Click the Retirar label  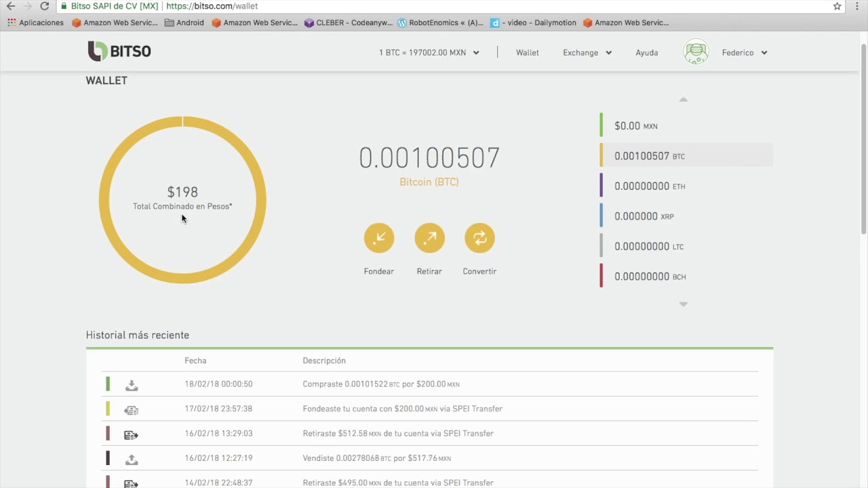click(x=429, y=271)
